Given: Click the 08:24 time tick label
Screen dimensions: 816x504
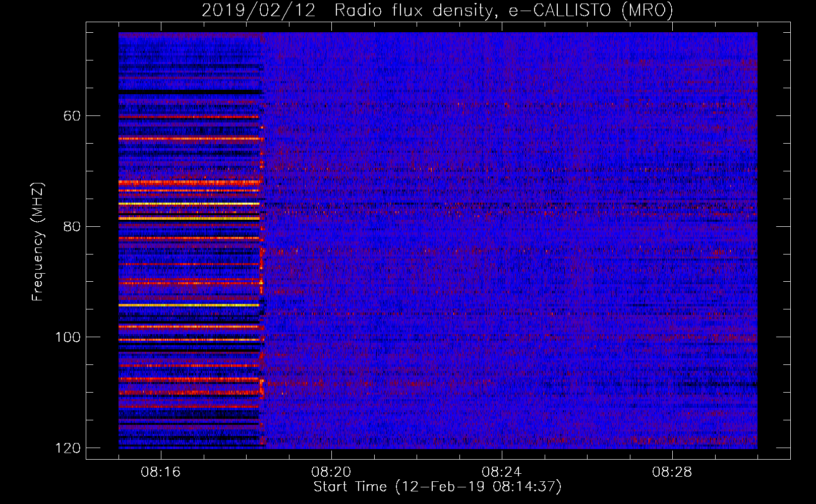Looking at the screenshot, I should point(501,472).
